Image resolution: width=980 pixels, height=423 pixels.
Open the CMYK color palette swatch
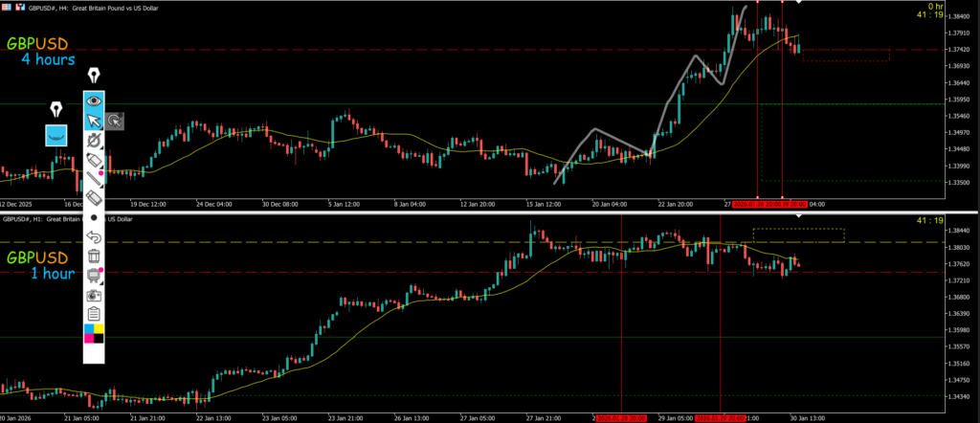point(94,333)
